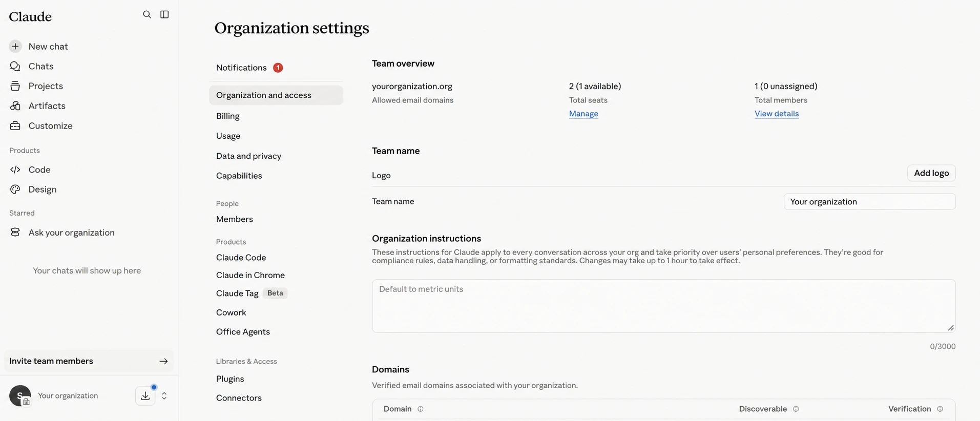This screenshot has height=421, width=980.
Task: Click the Verification column header
Action: click(909, 409)
